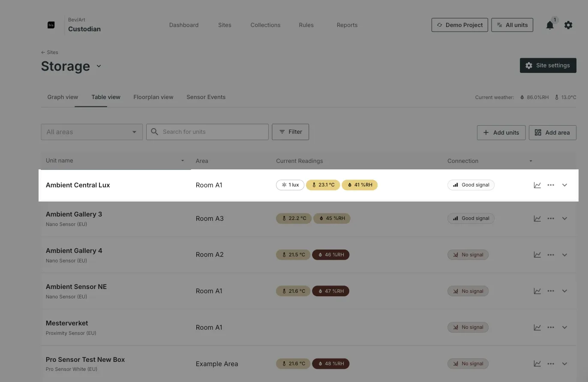Viewport: 588px width, 382px height.
Task: Open the settings gear in header
Action: [x=568, y=25]
